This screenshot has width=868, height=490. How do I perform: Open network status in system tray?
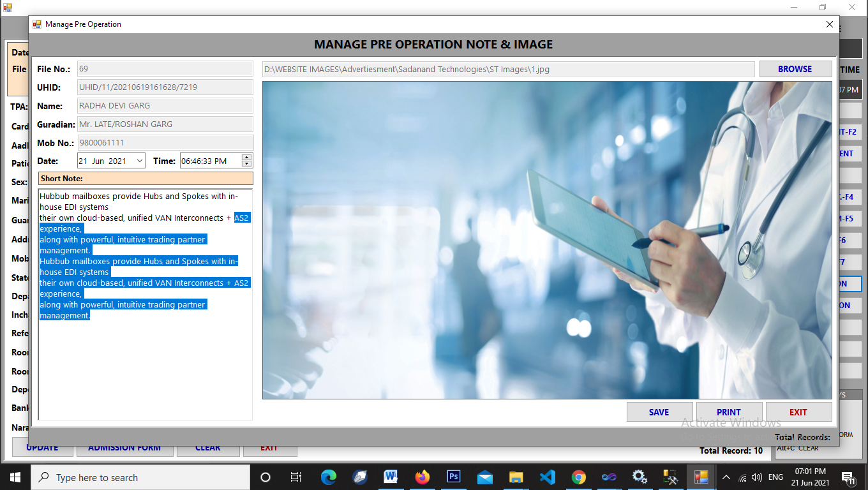742,477
